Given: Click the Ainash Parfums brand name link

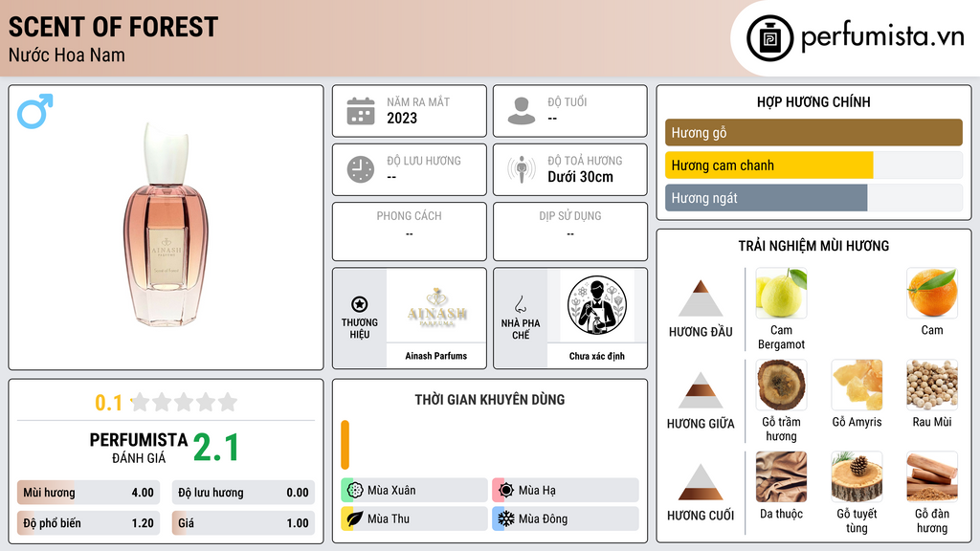Looking at the screenshot, I should click(436, 356).
